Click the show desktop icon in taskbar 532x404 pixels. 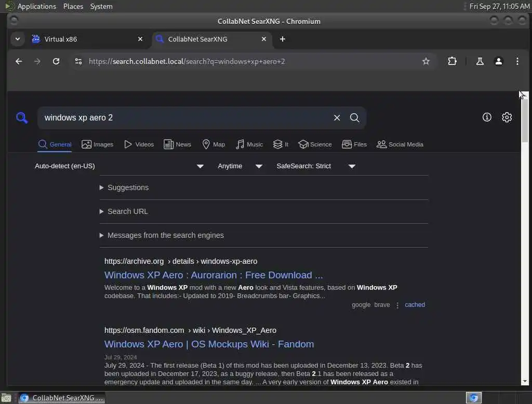(x=6, y=398)
